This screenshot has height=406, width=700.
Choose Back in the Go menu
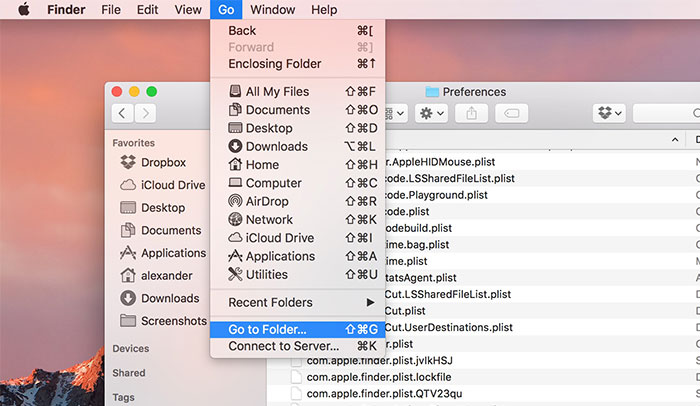point(297,30)
